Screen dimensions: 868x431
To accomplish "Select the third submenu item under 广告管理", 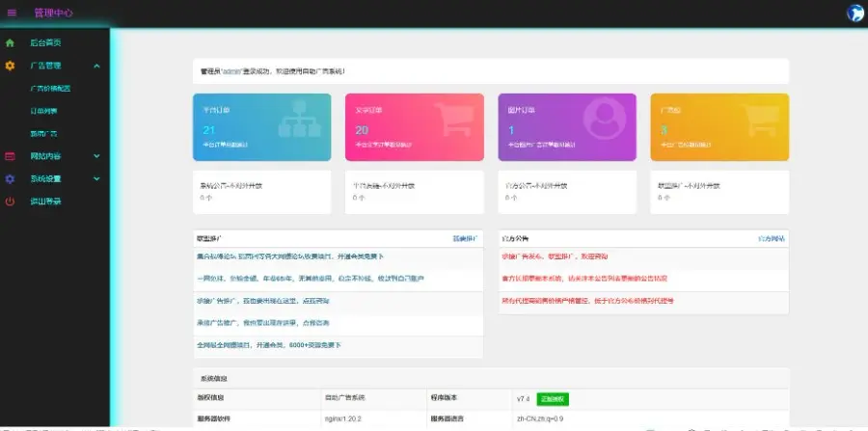I will [44, 134].
